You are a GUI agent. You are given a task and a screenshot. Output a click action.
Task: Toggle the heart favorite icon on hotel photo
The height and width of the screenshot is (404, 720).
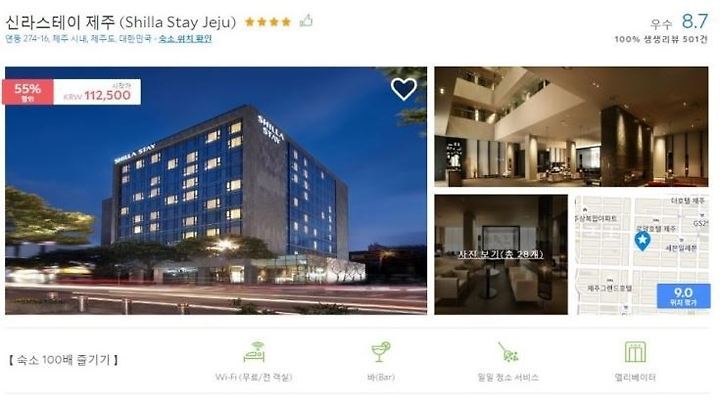(x=404, y=89)
